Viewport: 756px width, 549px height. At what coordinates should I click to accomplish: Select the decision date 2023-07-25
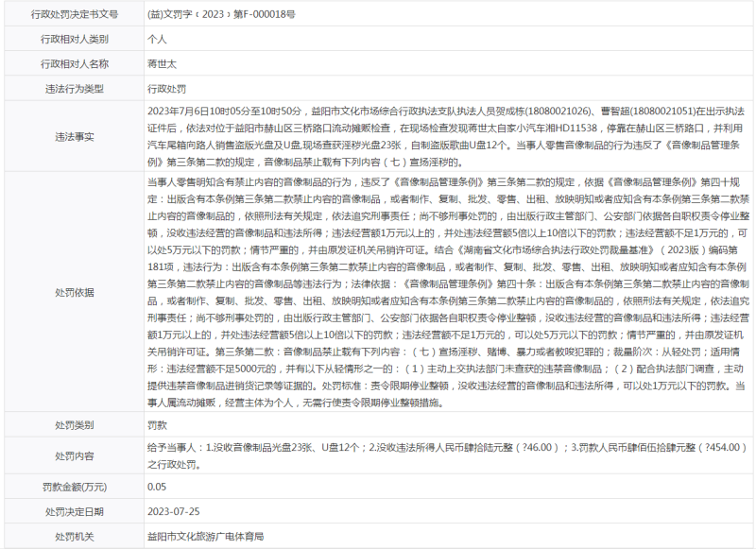[x=174, y=511]
